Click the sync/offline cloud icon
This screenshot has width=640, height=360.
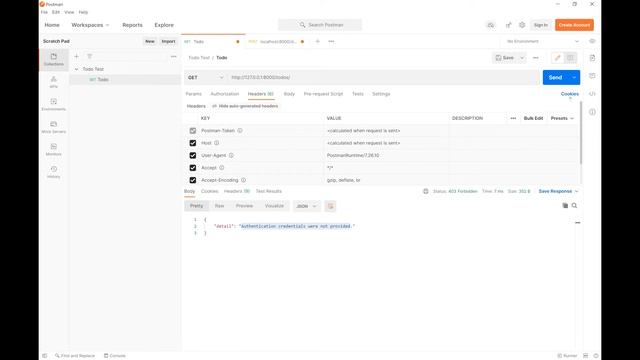(491, 25)
